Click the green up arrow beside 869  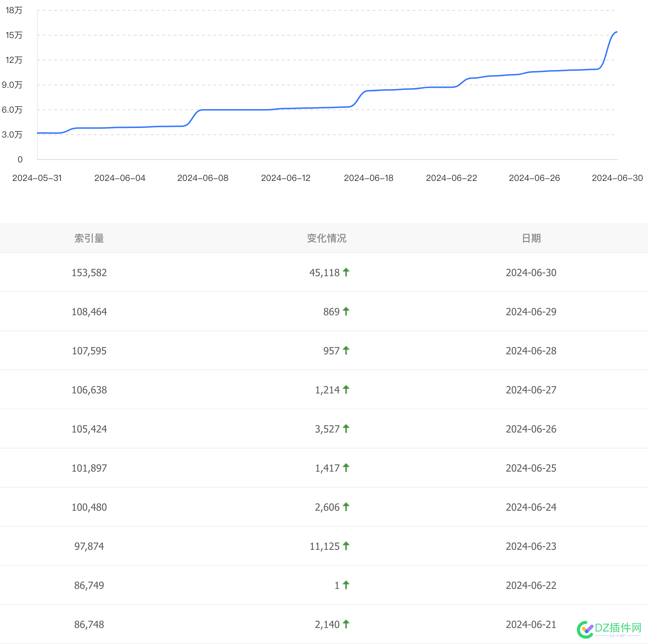point(346,311)
